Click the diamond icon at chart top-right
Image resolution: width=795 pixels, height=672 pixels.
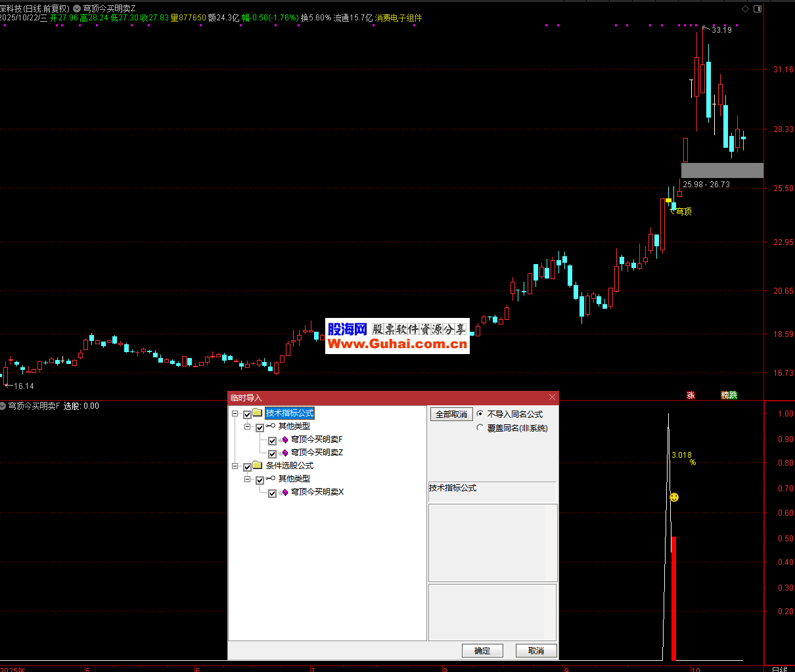(745, 9)
